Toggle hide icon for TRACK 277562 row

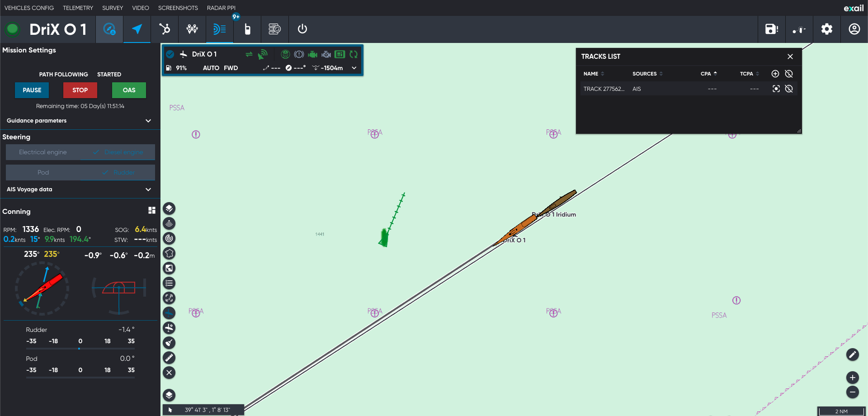click(x=789, y=89)
